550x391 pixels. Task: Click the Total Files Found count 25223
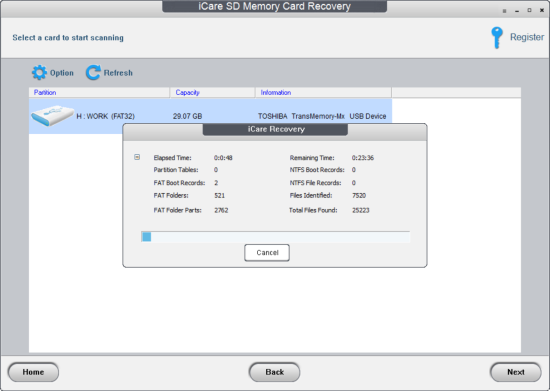click(361, 210)
